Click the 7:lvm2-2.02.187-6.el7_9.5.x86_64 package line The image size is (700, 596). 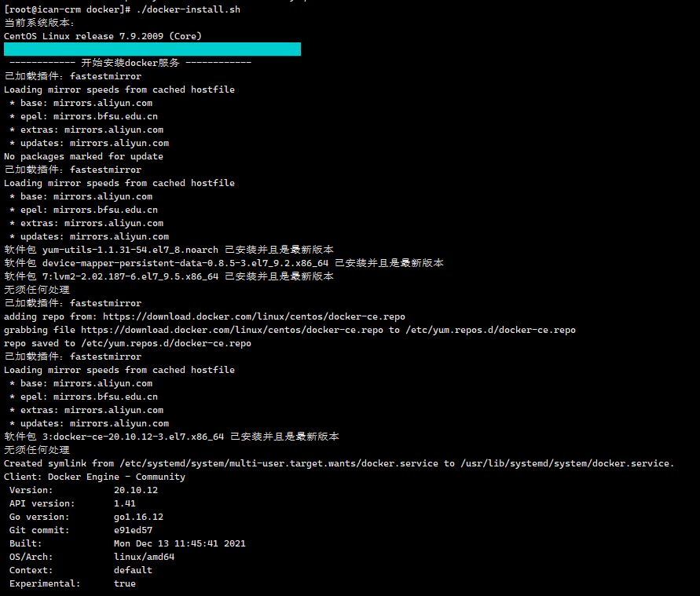click(169, 276)
